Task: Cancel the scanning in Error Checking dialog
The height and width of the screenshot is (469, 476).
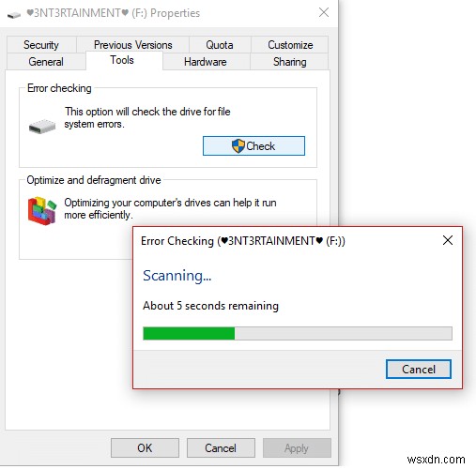Action: [x=419, y=370]
